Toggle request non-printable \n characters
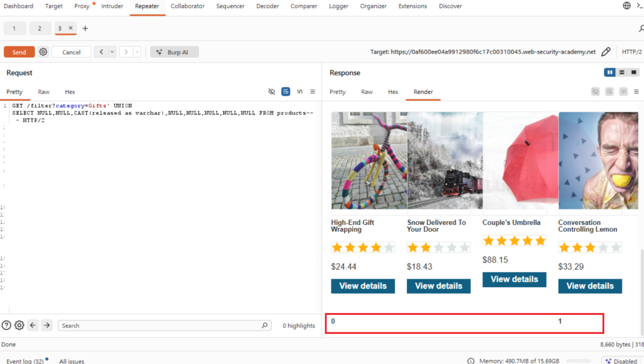 [x=300, y=92]
